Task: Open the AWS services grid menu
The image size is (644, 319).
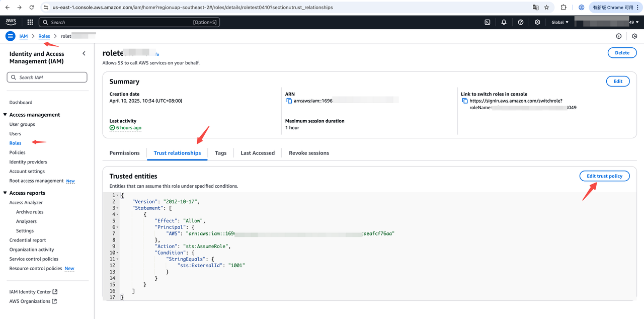Action: pos(30,22)
